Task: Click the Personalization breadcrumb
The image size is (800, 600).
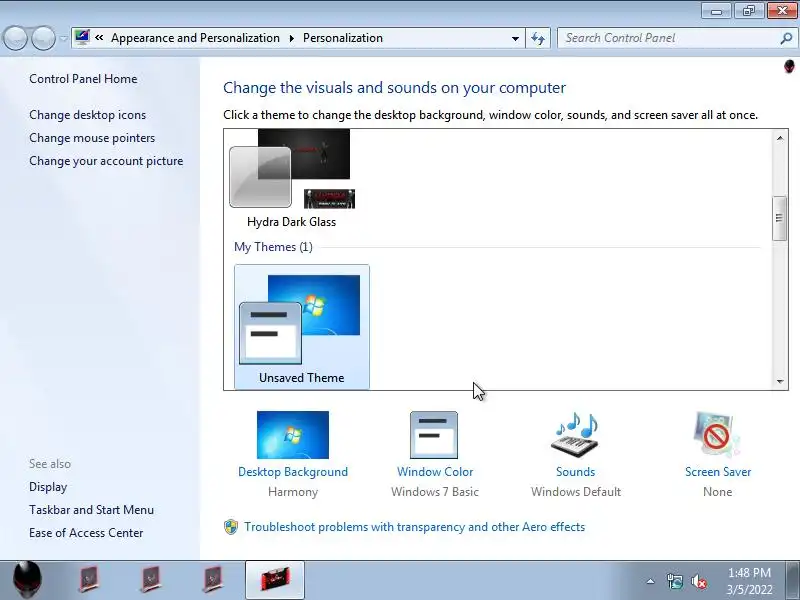Action: point(343,38)
